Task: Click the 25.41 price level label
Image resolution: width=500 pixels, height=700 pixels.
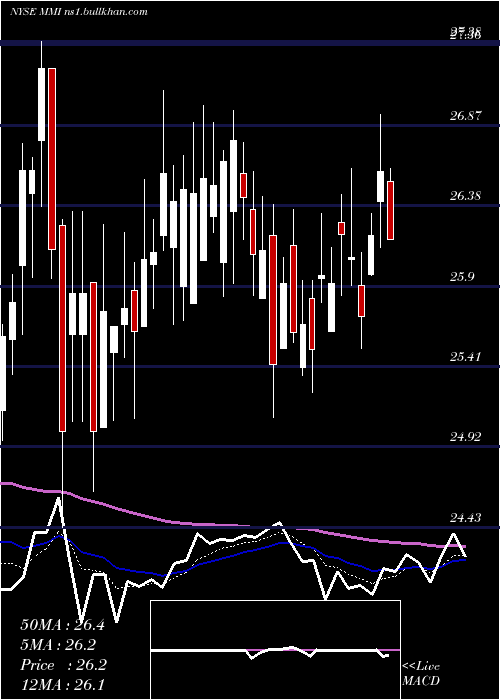Action: [466, 357]
